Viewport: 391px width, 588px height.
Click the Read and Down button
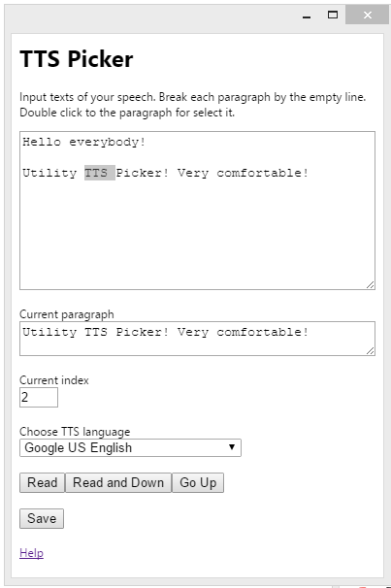point(118,482)
